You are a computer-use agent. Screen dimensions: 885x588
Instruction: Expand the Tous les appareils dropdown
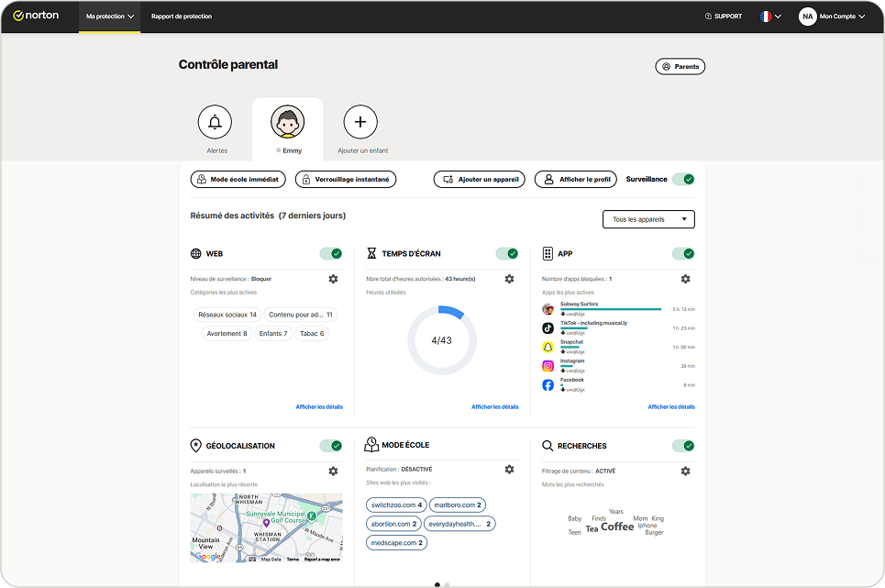(x=648, y=219)
